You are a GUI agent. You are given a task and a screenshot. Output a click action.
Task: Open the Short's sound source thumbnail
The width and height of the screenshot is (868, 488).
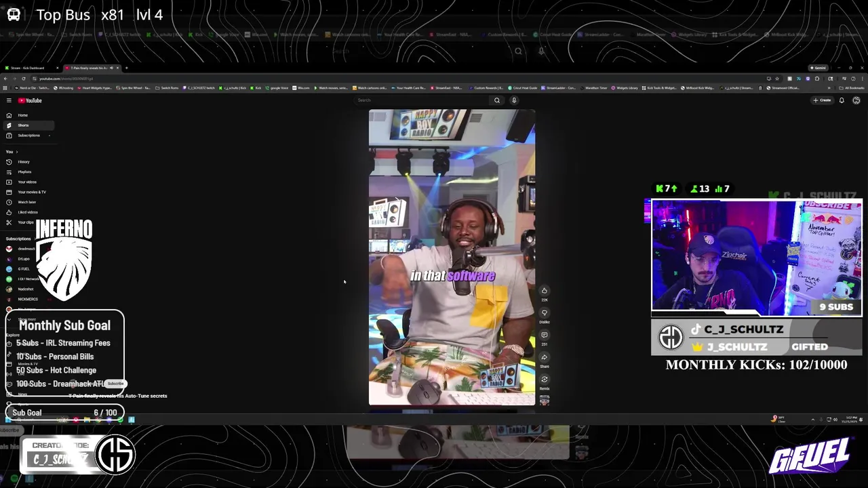544,401
